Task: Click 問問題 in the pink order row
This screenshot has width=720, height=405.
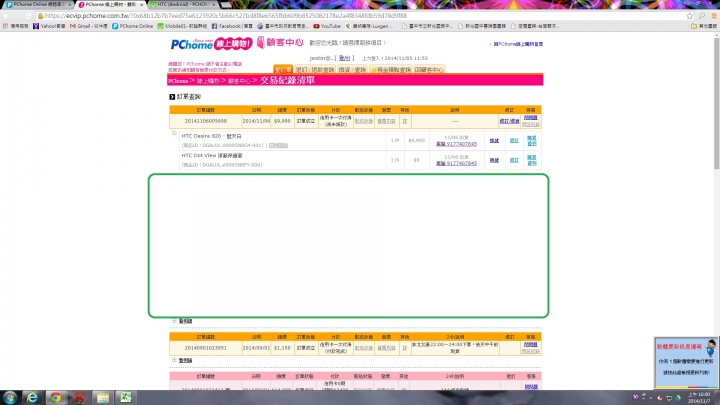Action: [x=531, y=387]
